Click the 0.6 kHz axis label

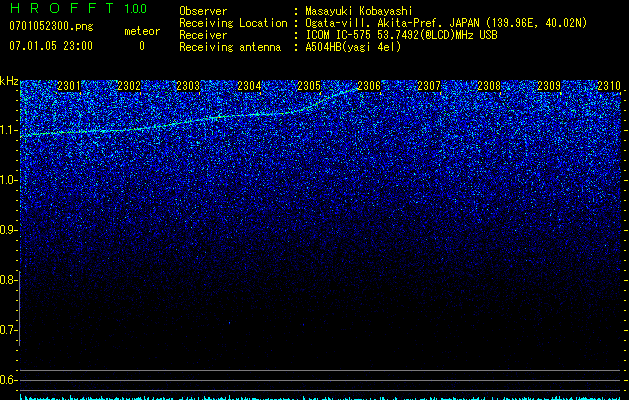[x=8, y=380]
